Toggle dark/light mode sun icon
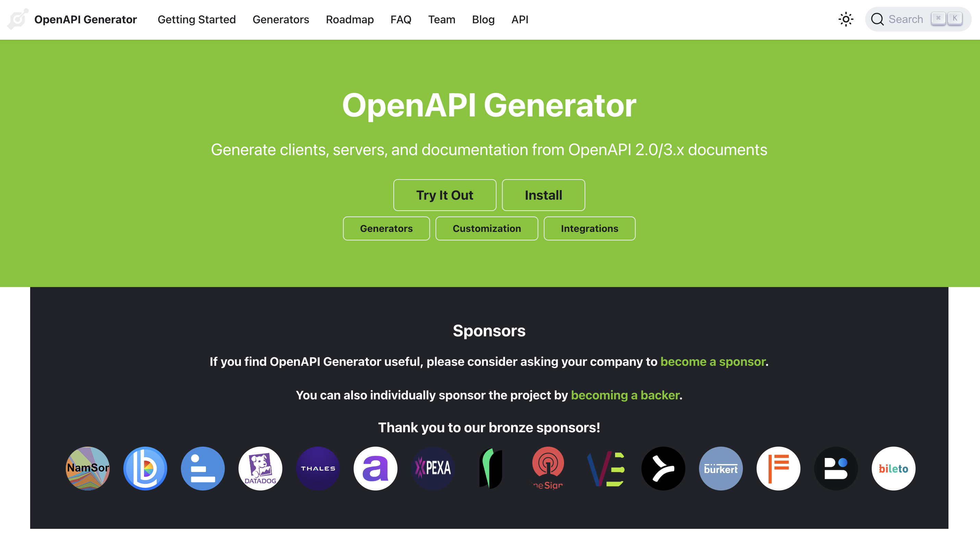This screenshot has width=980, height=535. coord(845,20)
